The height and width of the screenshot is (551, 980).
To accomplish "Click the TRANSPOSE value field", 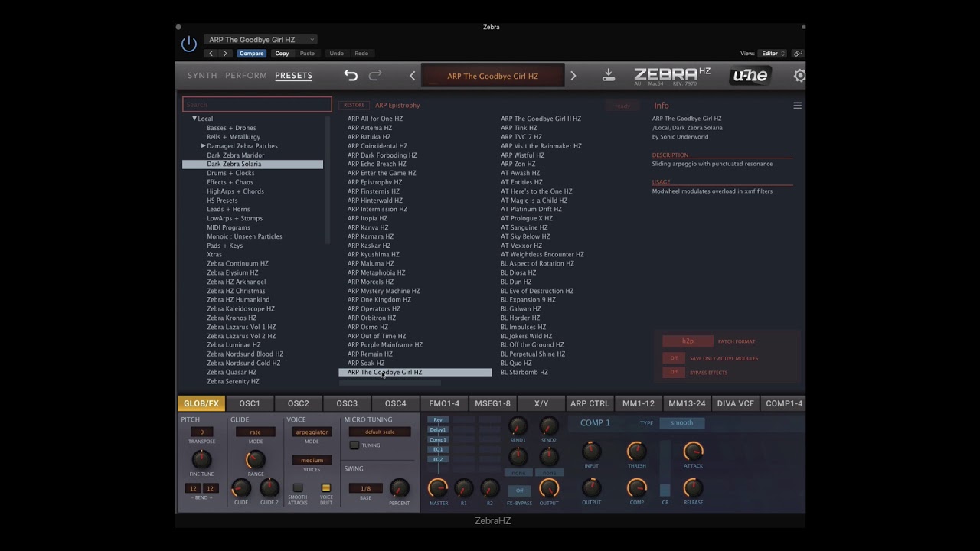I will tap(201, 432).
